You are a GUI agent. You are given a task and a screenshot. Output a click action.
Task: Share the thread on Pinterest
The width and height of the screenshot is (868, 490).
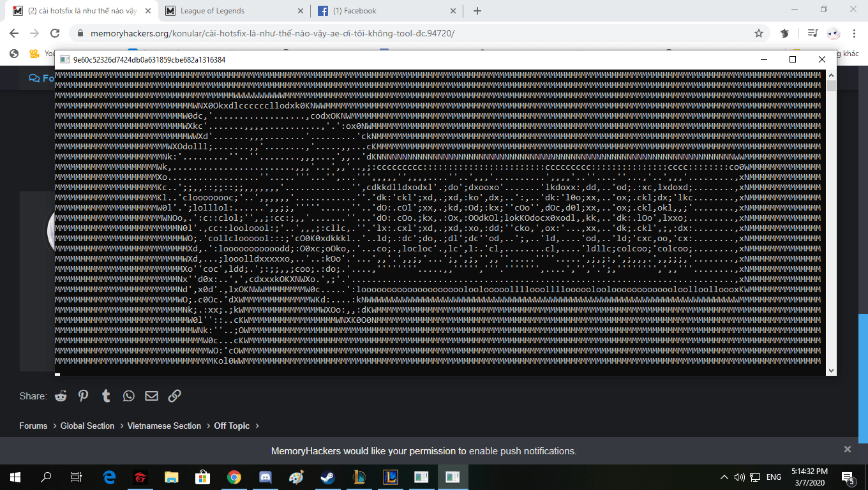(84, 396)
